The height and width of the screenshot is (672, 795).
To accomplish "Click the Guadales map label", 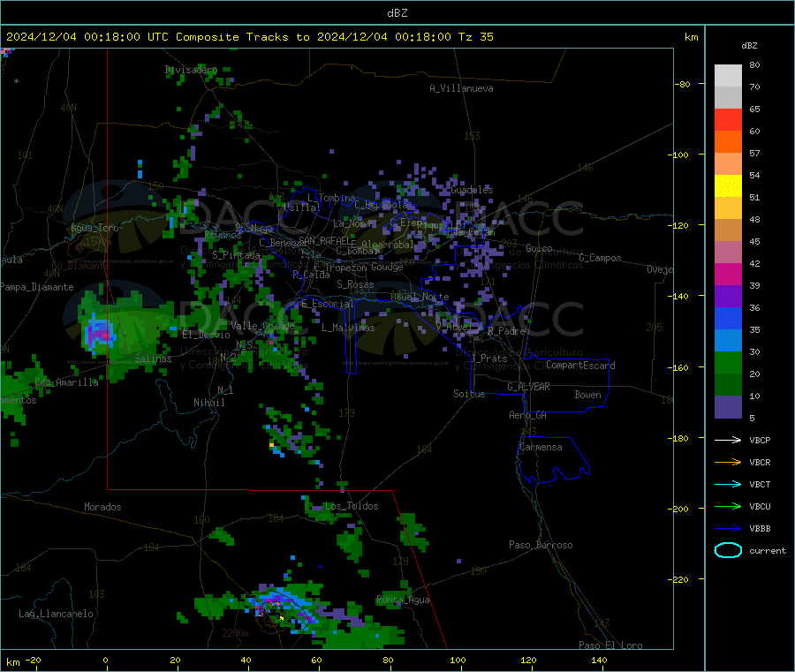I will 472,190.
